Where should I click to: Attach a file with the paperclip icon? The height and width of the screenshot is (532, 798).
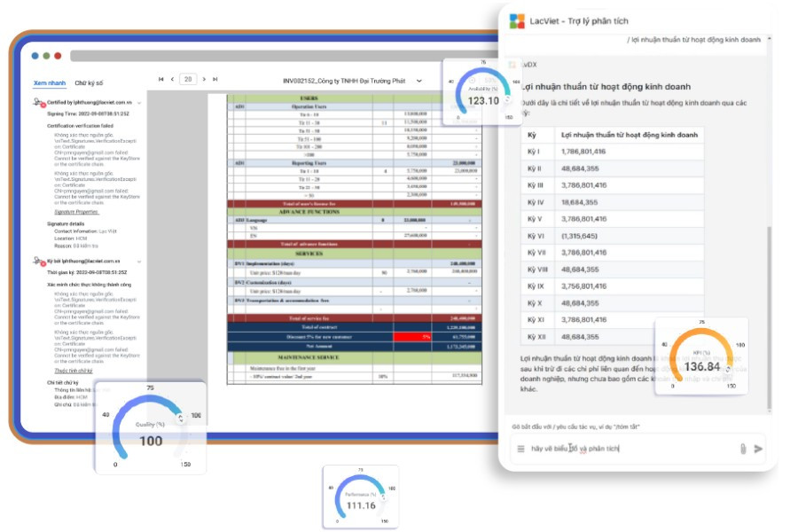(x=742, y=449)
